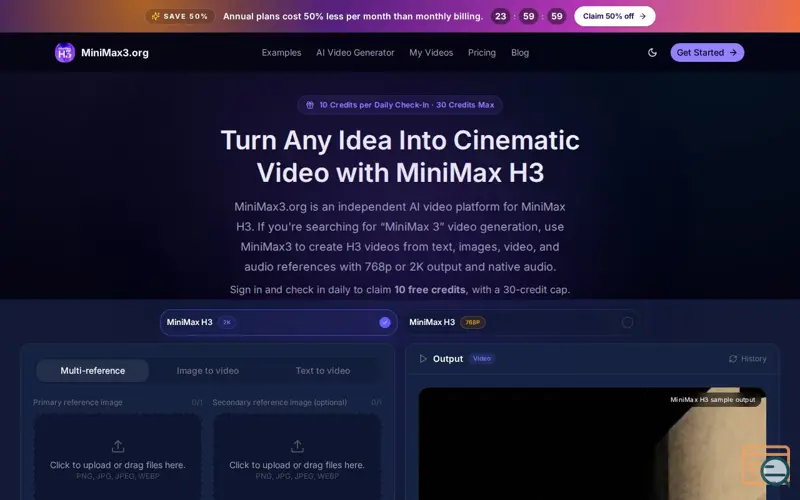Viewport: 800px width, 500px height.
Task: Click the "MiniMax H3 sample output" label
Action: 713,399
